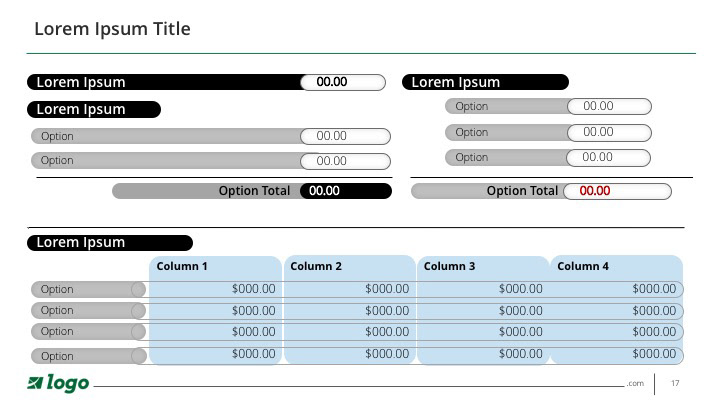Click the circle knob on second table Option row
Screen dimensions: 720x405
(138, 311)
